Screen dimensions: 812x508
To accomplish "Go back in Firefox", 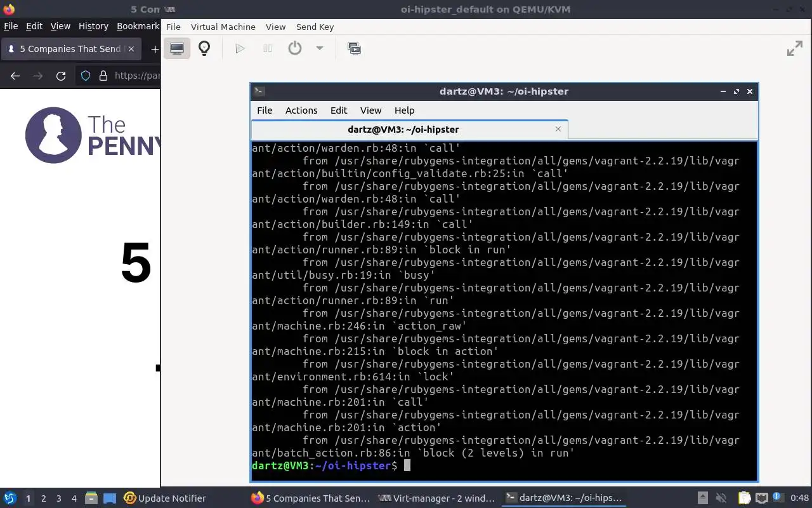I will click(x=15, y=76).
